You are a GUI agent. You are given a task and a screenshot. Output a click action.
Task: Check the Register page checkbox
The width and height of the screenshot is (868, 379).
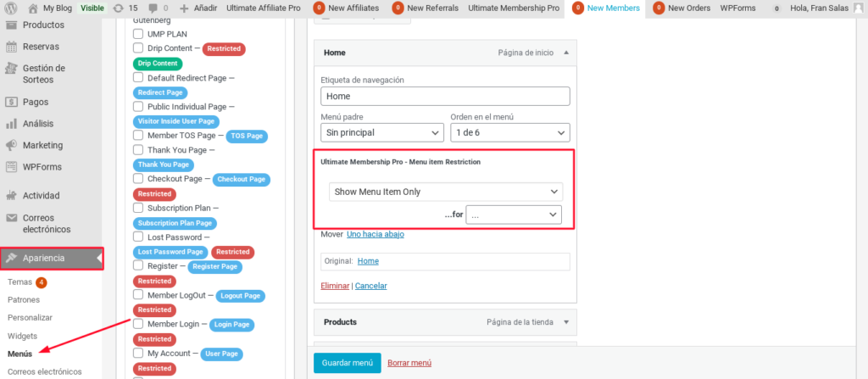pyautogui.click(x=138, y=266)
